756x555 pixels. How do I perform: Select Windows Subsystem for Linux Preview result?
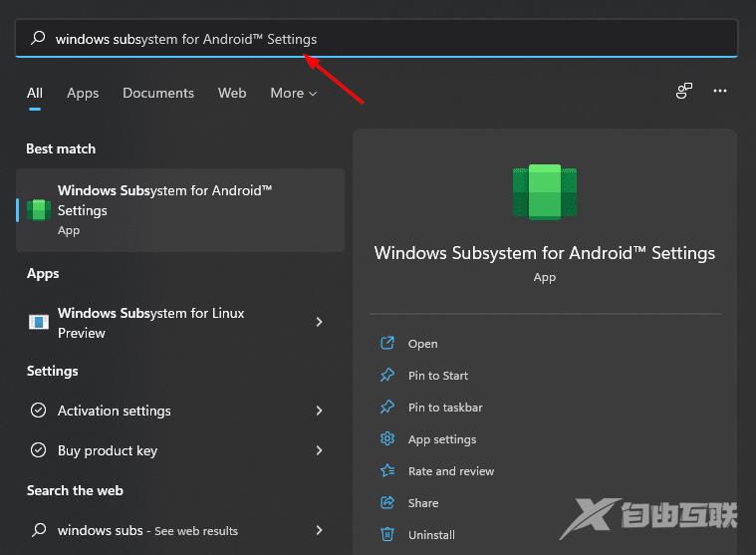(180, 323)
